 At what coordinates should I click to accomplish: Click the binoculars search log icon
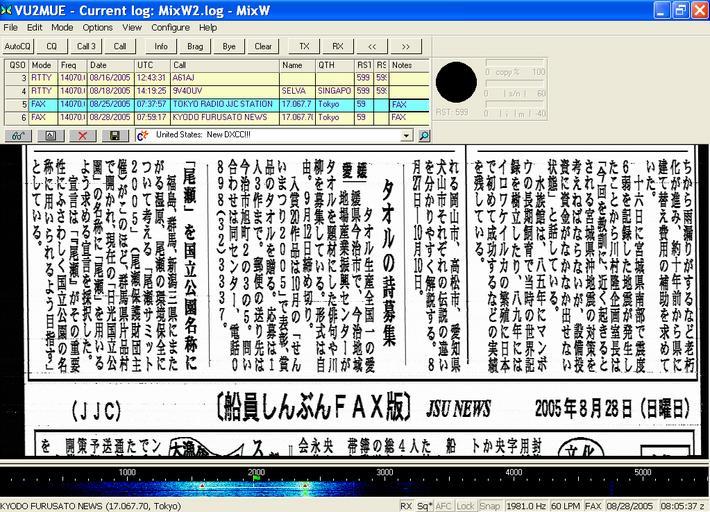pyautogui.click(x=17, y=135)
